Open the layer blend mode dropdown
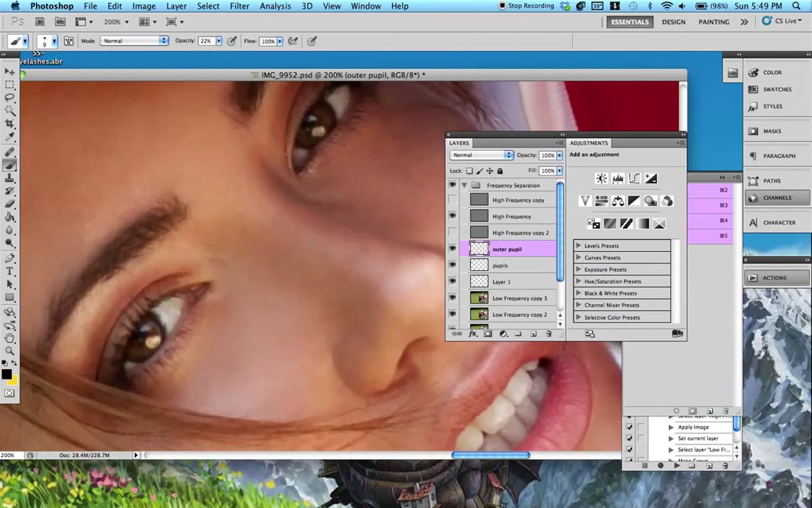 [x=482, y=155]
